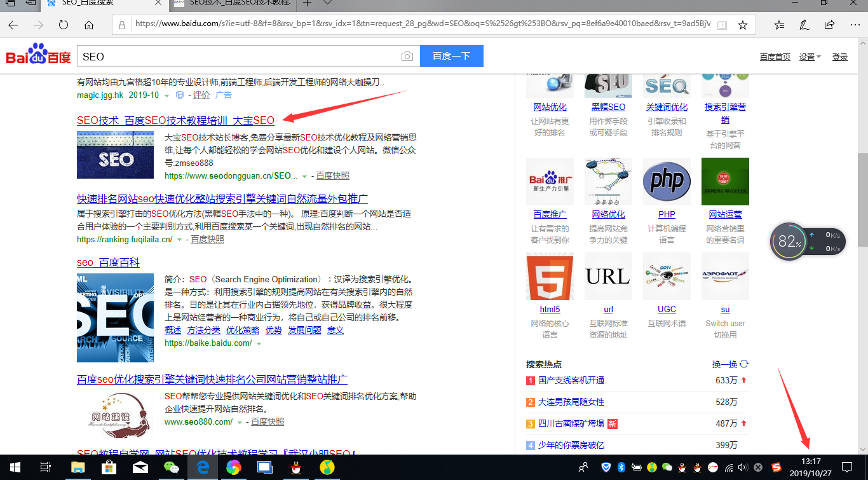This screenshot has height=480, width=868.
Task: Expand arrow beside baike.baidu.com URL
Action: pyautogui.click(x=259, y=343)
